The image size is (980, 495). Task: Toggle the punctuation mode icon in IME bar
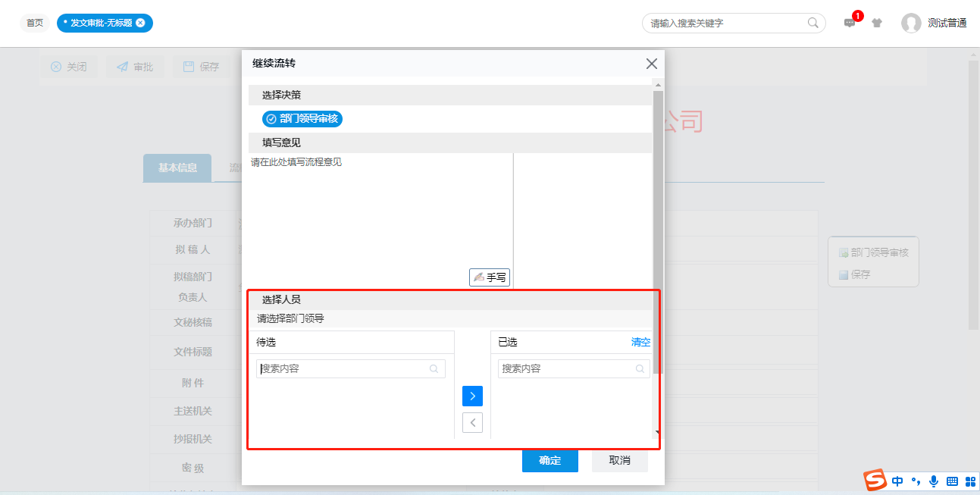(x=916, y=481)
